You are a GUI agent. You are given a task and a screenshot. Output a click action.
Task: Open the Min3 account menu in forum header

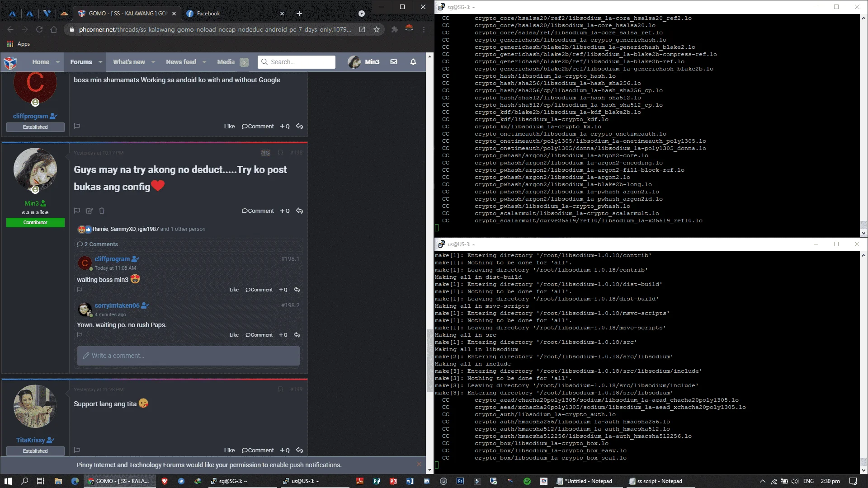pyautogui.click(x=364, y=62)
